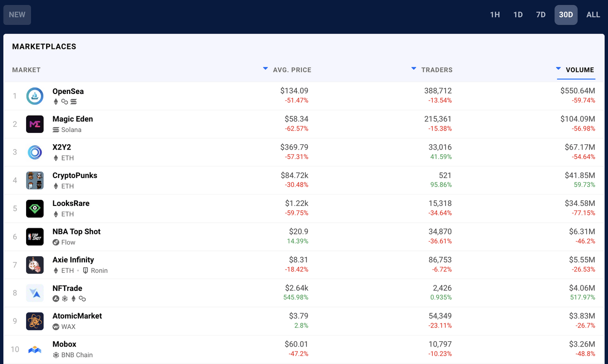Image resolution: width=608 pixels, height=364 pixels.
Task: Switch to the 7D timeframe
Action: (541, 15)
